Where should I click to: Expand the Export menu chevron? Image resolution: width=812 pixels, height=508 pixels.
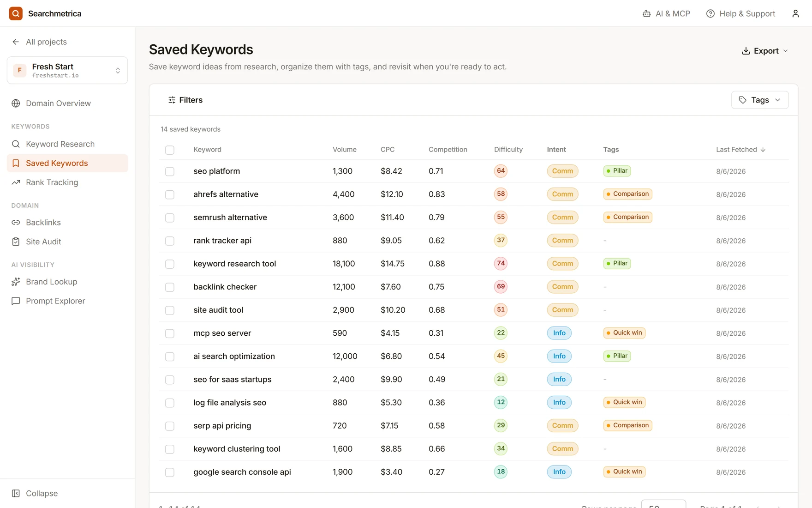[786, 51]
